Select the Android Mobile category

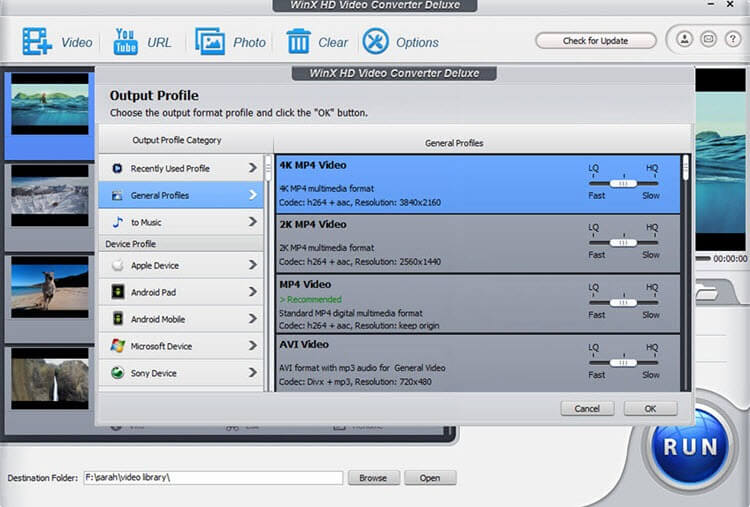[x=181, y=318]
